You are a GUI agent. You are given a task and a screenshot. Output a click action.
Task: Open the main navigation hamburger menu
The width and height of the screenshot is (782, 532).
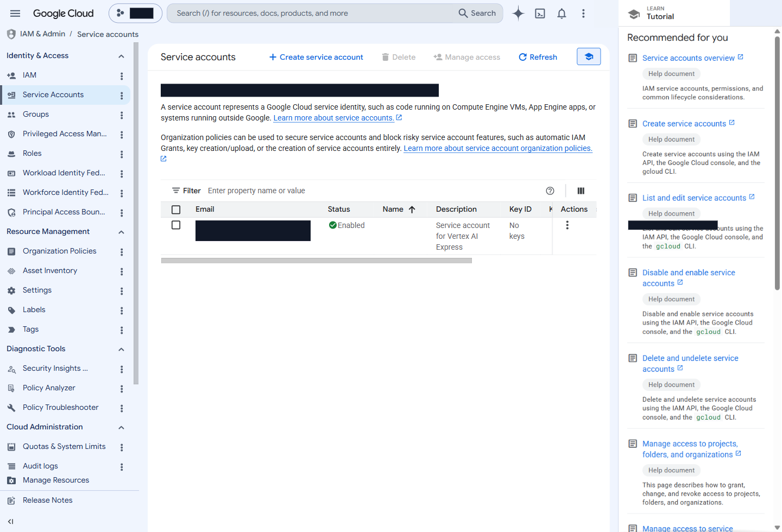tap(15, 14)
